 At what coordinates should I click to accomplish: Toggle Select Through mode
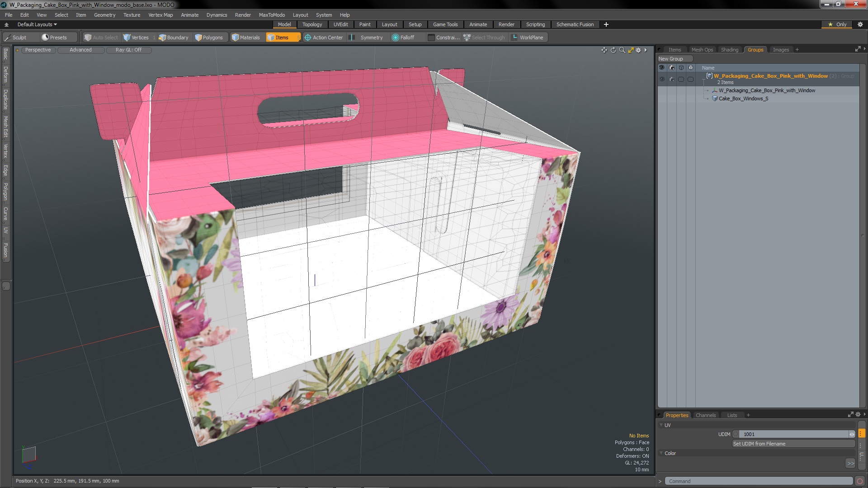pos(484,38)
